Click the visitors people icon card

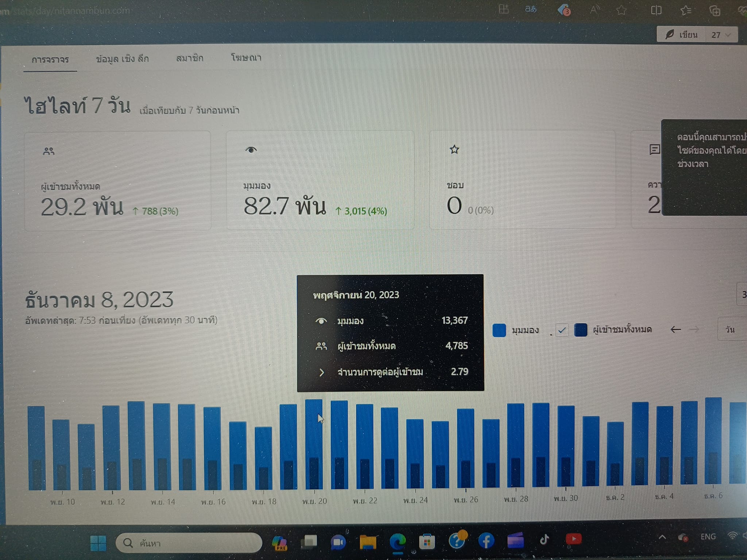point(118,180)
